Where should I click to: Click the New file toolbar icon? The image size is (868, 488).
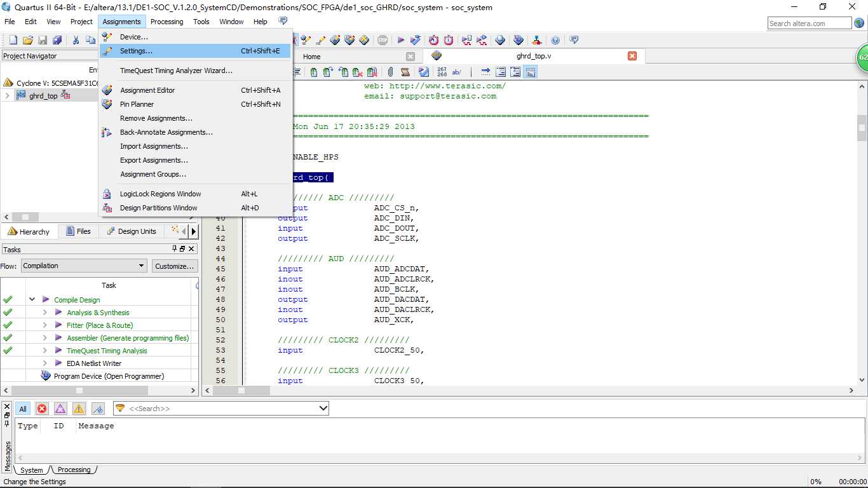13,40
